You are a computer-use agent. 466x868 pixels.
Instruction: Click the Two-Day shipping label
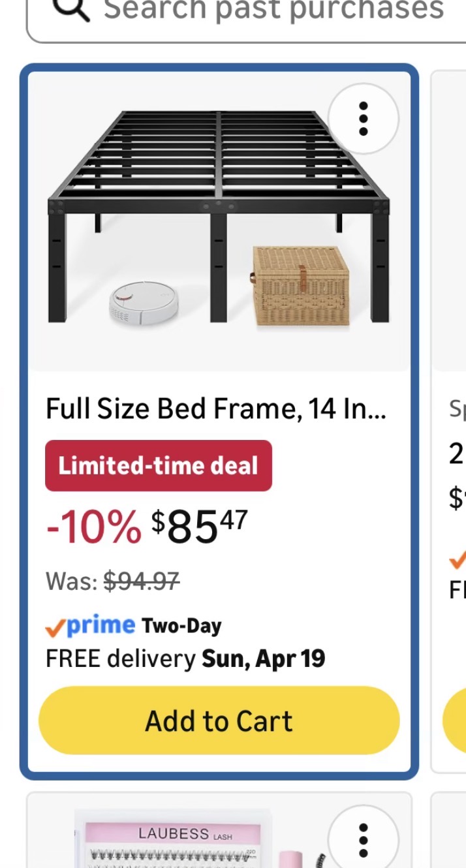(x=181, y=627)
